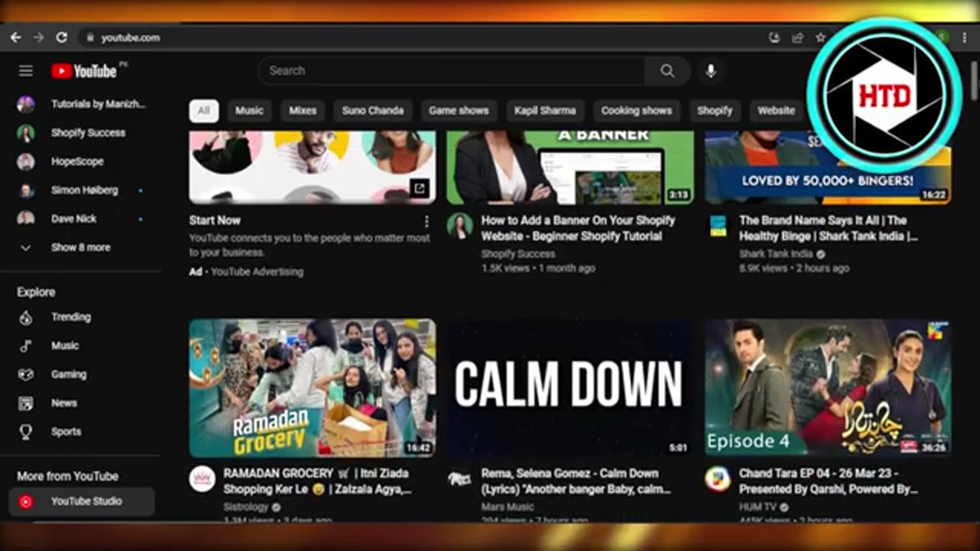Image resolution: width=980 pixels, height=551 pixels.
Task: Click YouTube Advertising ad source text
Action: pyautogui.click(x=257, y=272)
